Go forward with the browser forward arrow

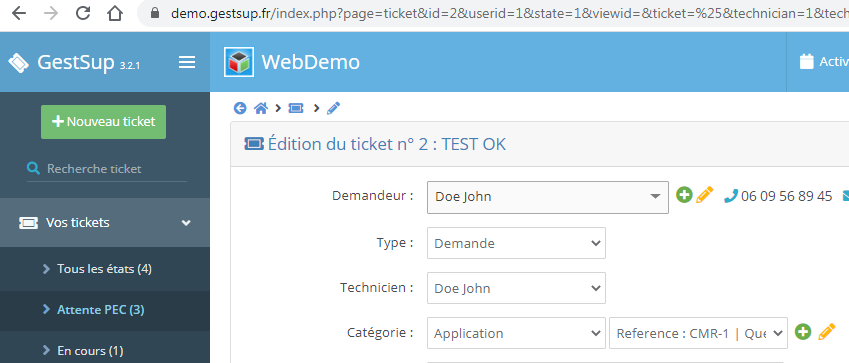pos(51,13)
